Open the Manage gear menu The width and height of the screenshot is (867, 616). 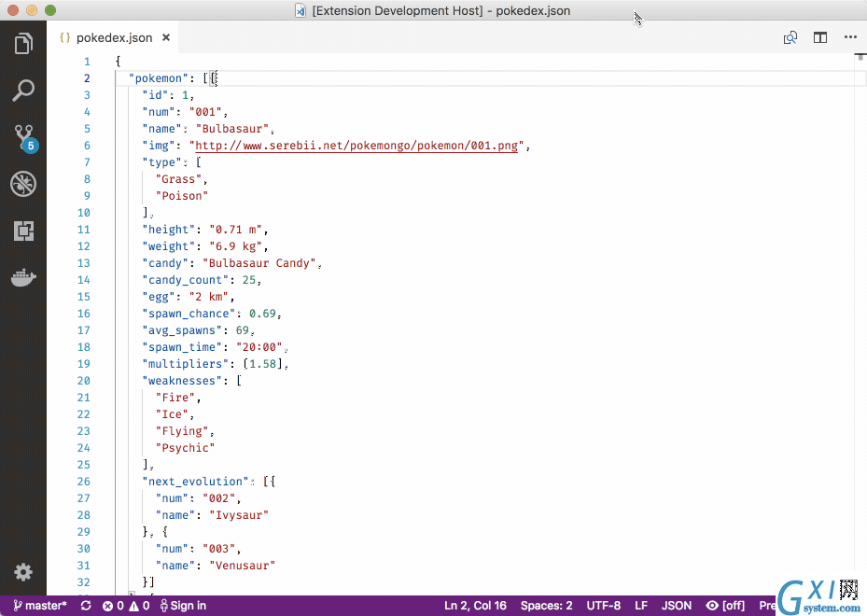(23, 572)
